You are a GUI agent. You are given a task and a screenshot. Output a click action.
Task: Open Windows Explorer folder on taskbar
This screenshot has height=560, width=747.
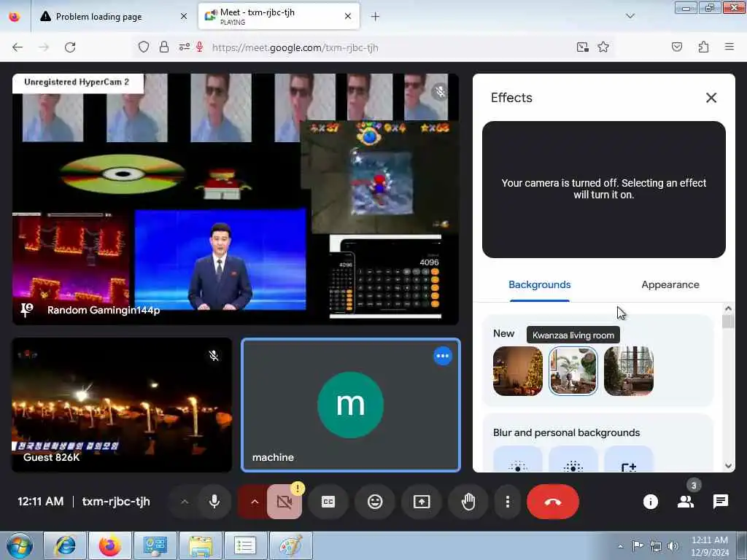(201, 545)
